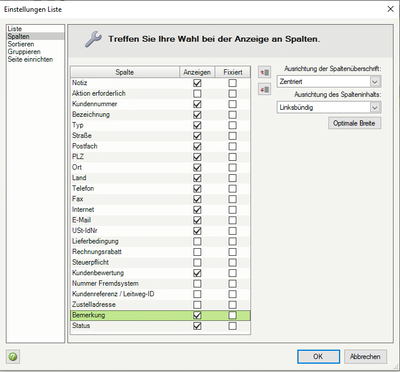Close the Einstellungen Liste dialog
400x372 pixels.
(x=390, y=9)
